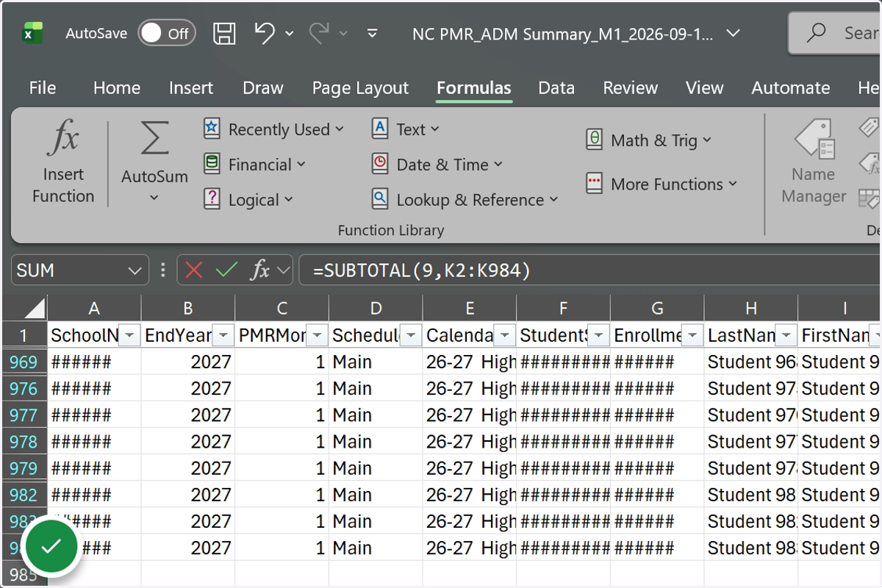Image resolution: width=882 pixels, height=588 pixels.
Task: Click the green checkmark badge overlay
Action: (51, 546)
